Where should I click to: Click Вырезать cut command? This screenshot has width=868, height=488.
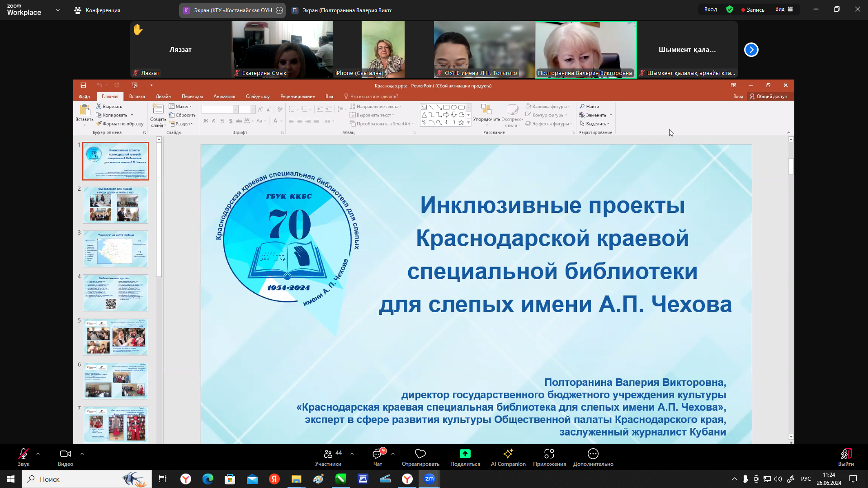(109, 106)
